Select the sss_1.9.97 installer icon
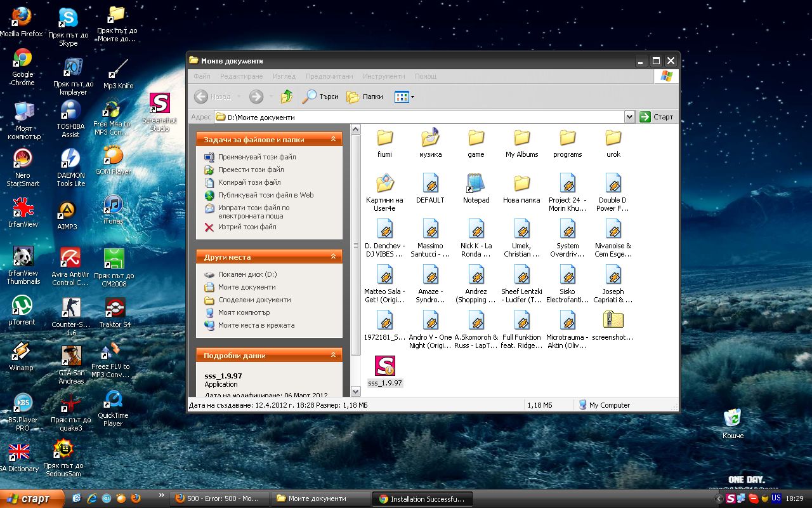812x508 pixels. [x=385, y=366]
